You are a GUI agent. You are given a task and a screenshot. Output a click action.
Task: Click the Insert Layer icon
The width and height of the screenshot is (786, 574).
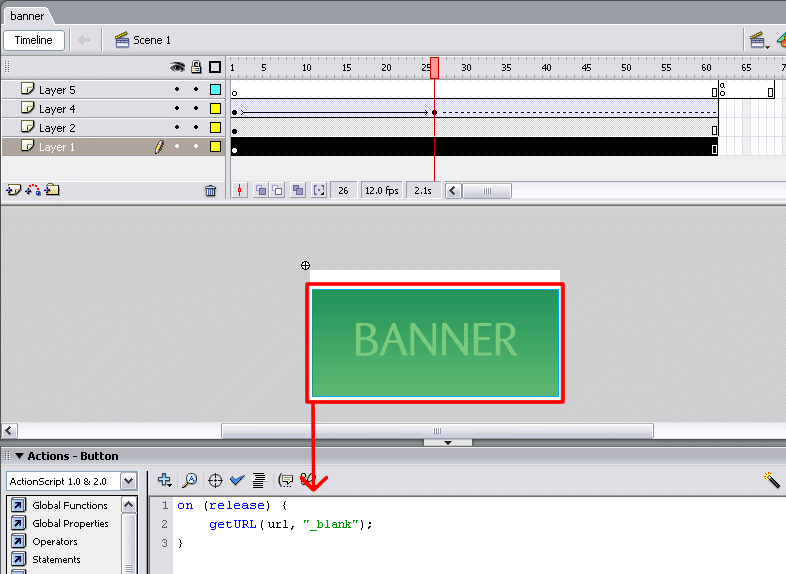[14, 190]
